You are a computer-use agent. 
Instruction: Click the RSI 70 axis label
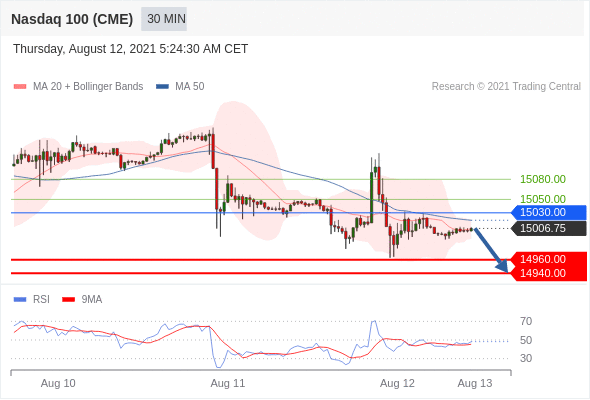(x=526, y=321)
